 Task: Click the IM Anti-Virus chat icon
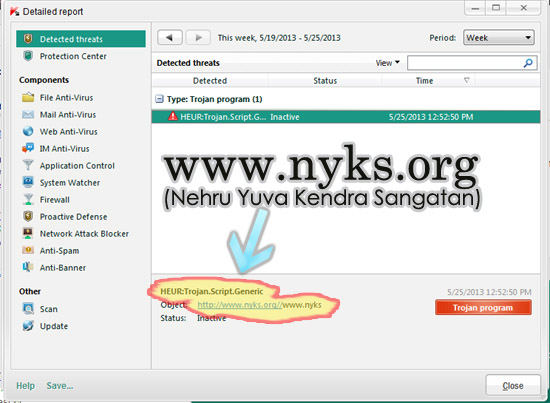28,148
